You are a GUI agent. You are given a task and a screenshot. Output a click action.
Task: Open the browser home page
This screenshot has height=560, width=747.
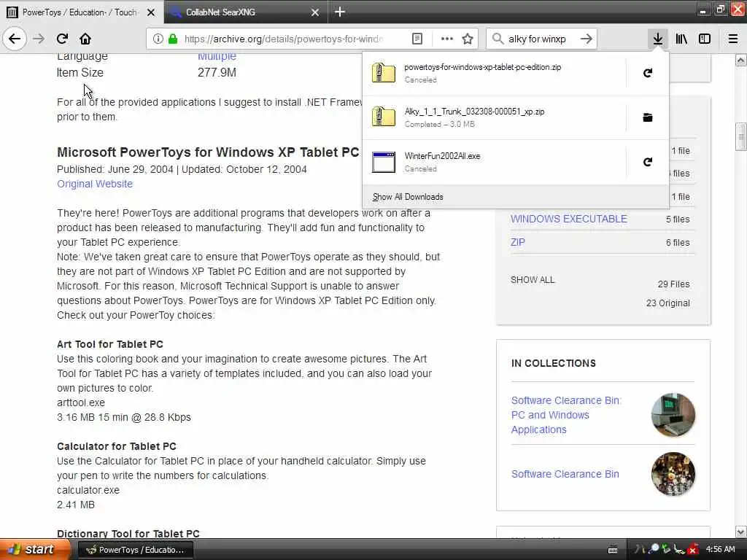[85, 39]
